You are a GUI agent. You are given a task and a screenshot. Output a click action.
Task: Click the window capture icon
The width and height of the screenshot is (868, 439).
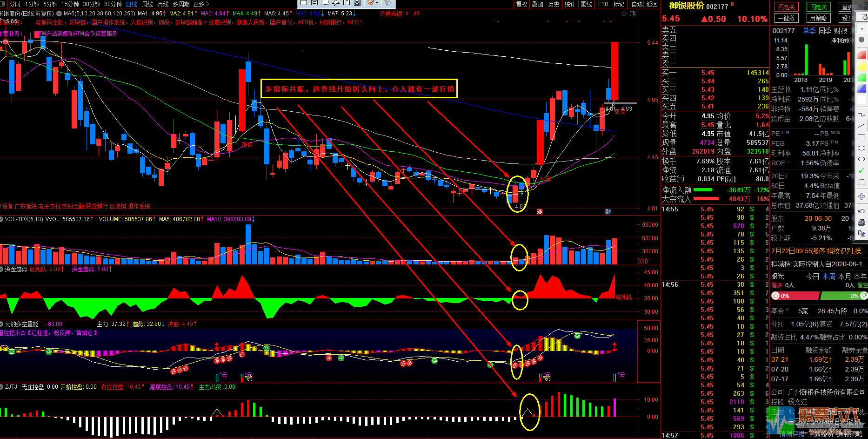(314, 2)
